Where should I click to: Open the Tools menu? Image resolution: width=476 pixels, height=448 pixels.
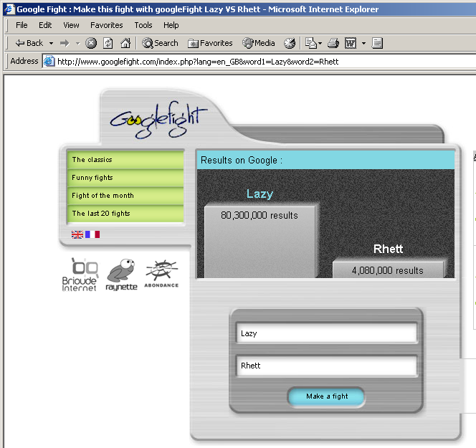coord(143,25)
